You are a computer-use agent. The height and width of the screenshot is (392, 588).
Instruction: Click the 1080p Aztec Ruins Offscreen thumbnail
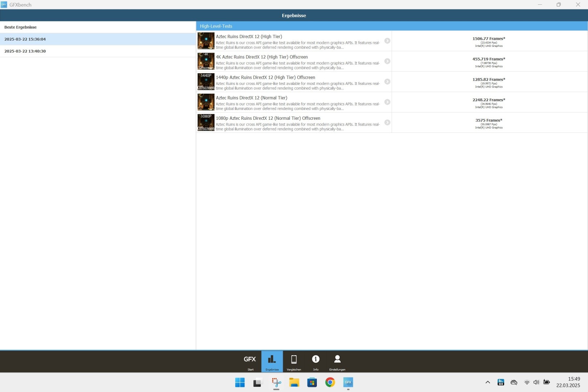pyautogui.click(x=206, y=123)
